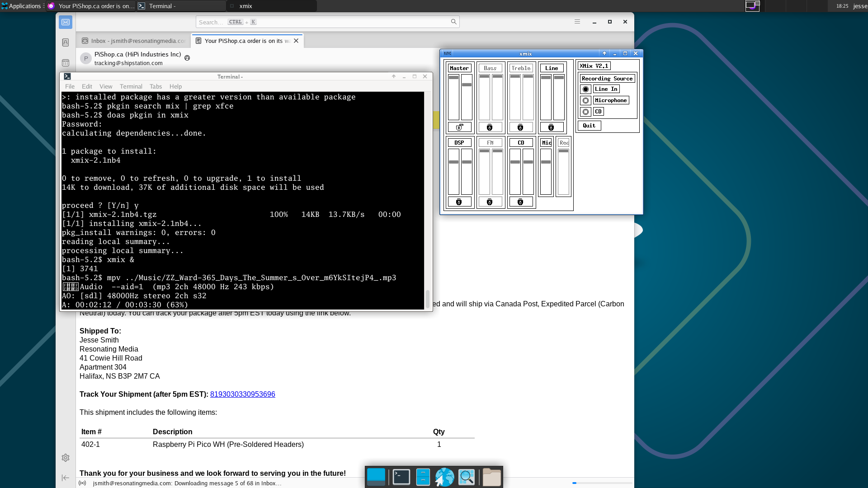Image resolution: width=868 pixels, height=488 pixels.
Task: Select Line In recording source radio
Action: click(586, 89)
